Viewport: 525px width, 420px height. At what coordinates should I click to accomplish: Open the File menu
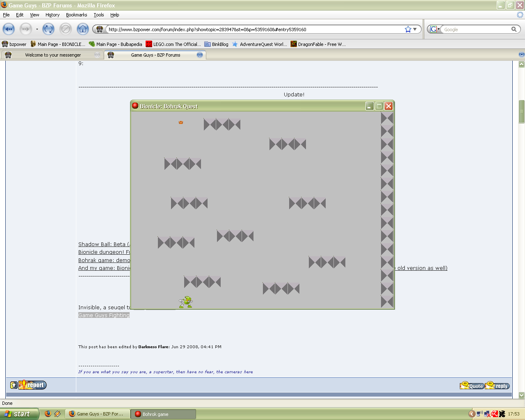(x=6, y=15)
